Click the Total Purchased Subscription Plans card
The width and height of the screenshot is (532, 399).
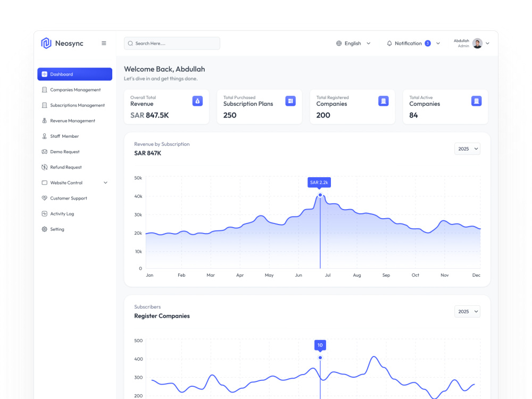[x=260, y=107]
